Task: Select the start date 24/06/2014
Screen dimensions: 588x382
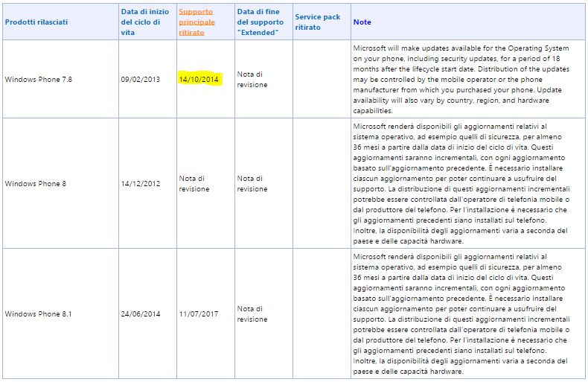Action: click(140, 314)
